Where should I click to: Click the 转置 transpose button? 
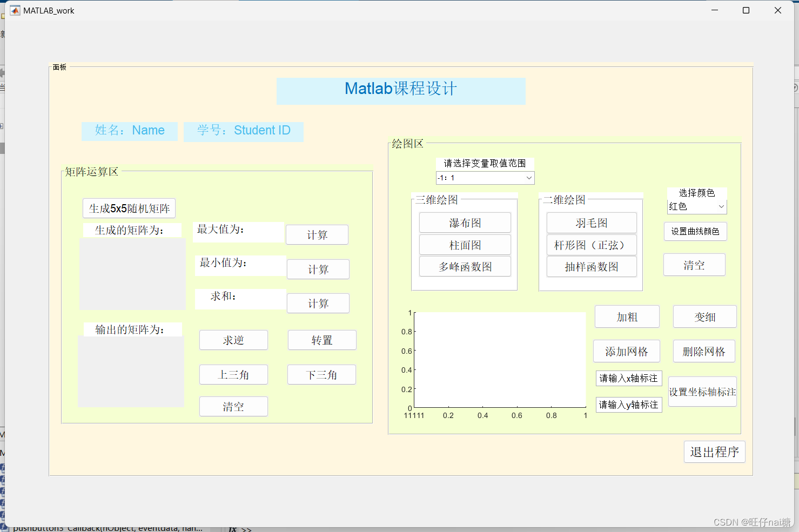(x=322, y=340)
